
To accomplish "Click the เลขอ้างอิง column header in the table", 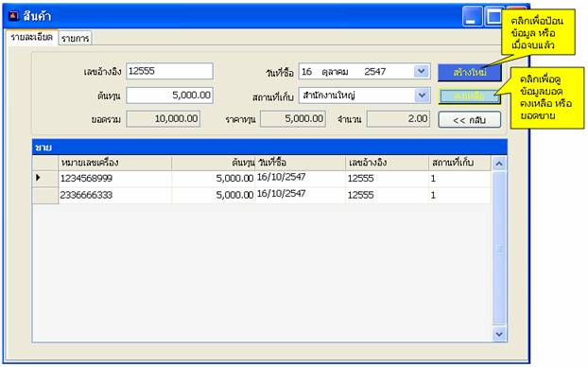I will [x=387, y=163].
